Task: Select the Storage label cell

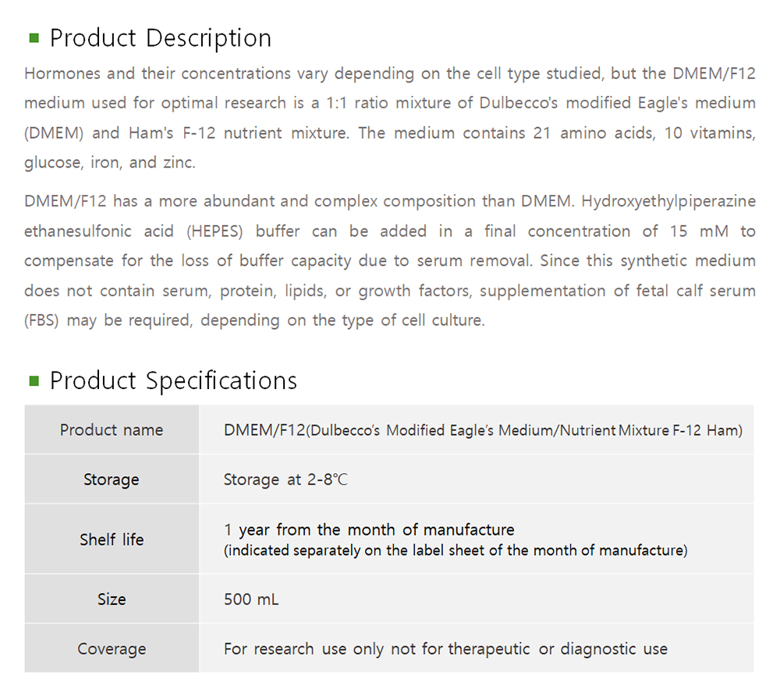Action: (x=112, y=479)
